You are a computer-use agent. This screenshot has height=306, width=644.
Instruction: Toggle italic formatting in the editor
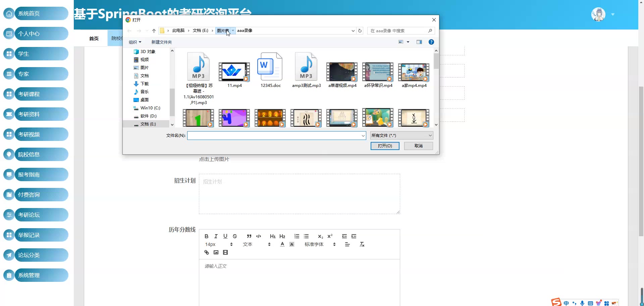[216, 236]
